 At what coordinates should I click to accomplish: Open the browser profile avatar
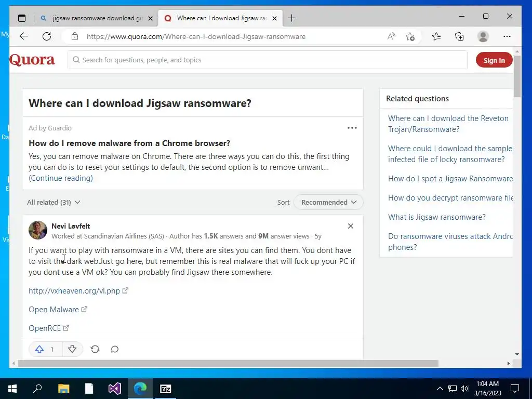pos(483,36)
